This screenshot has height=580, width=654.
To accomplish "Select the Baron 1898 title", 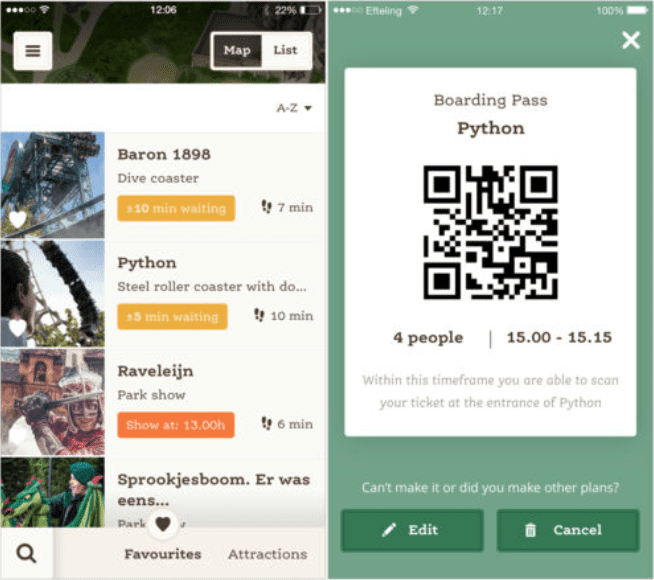I will coord(164,155).
